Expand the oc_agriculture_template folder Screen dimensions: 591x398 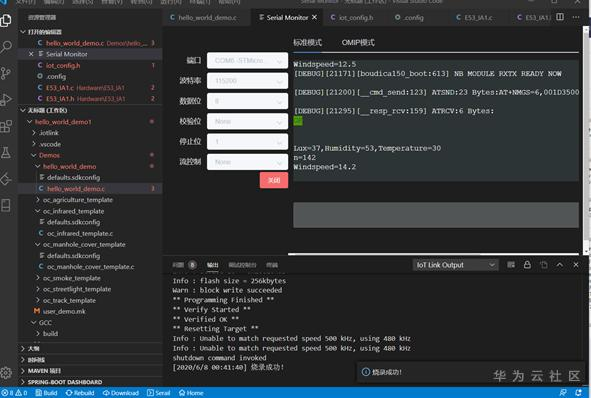pos(90,200)
